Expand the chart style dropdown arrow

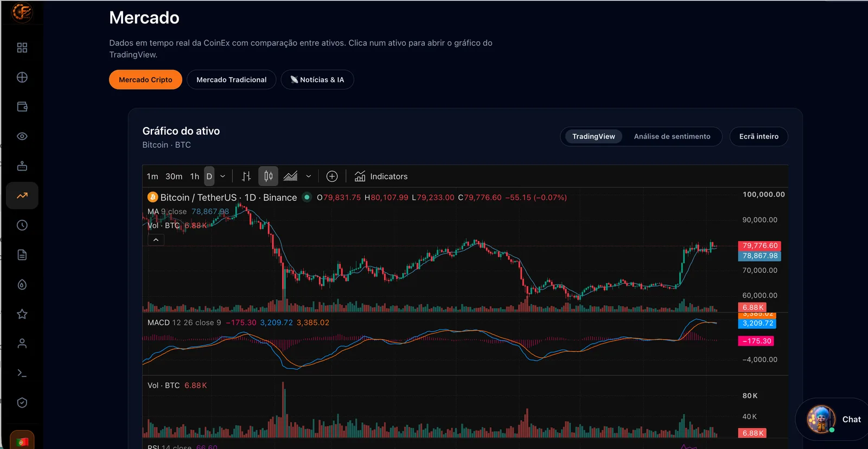click(309, 176)
